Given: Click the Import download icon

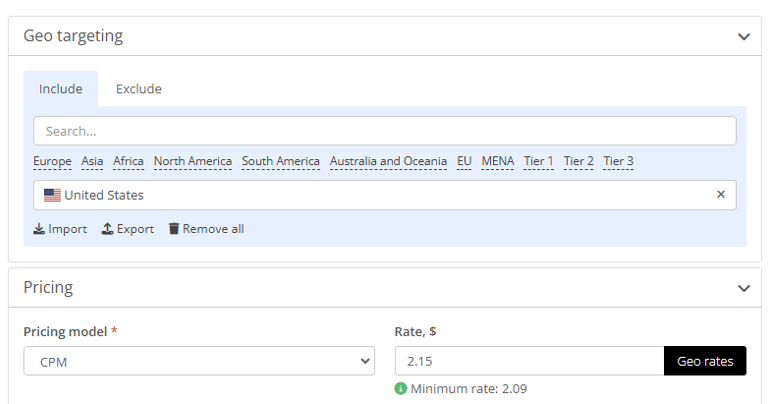Looking at the screenshot, I should click(39, 229).
